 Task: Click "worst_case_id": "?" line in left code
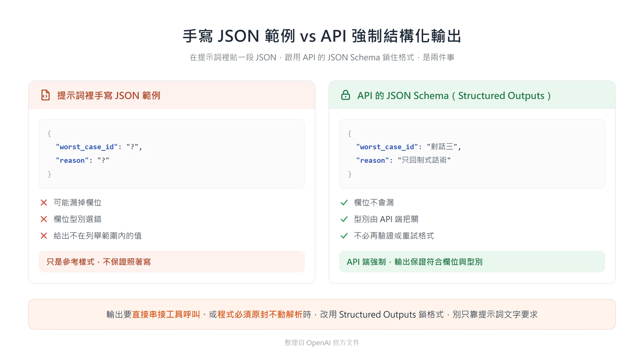point(99,147)
